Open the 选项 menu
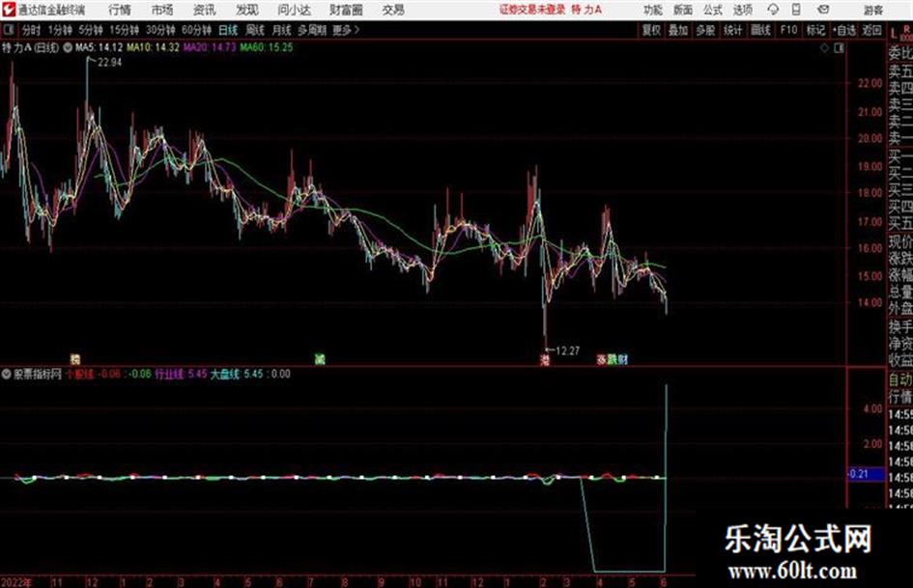Viewport: 913px width, 588px height. click(x=742, y=10)
